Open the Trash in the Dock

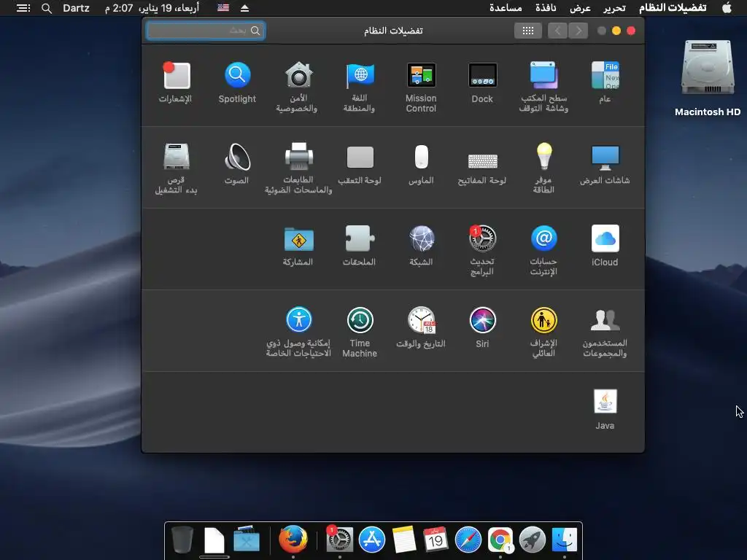pyautogui.click(x=182, y=540)
